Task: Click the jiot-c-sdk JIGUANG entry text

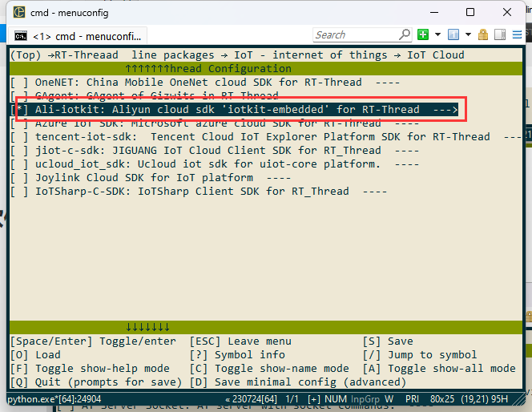Action: (x=208, y=151)
